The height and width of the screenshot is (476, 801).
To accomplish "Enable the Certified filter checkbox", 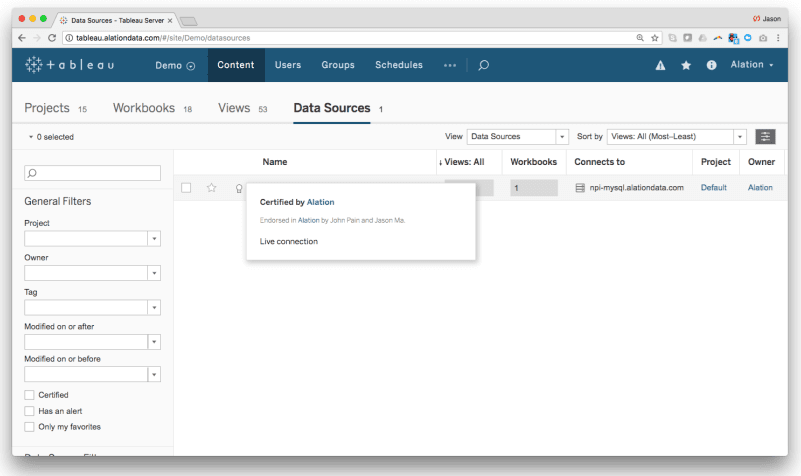I will point(29,395).
